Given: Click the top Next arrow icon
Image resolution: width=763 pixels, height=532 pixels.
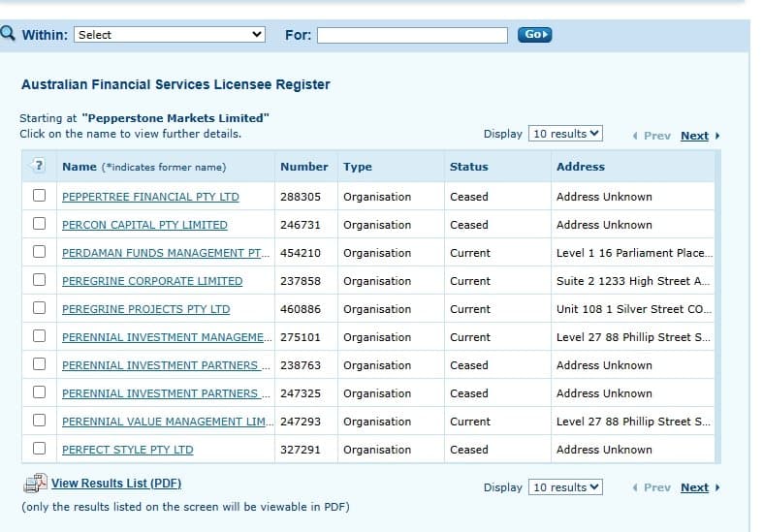Looking at the screenshot, I should click(717, 136).
